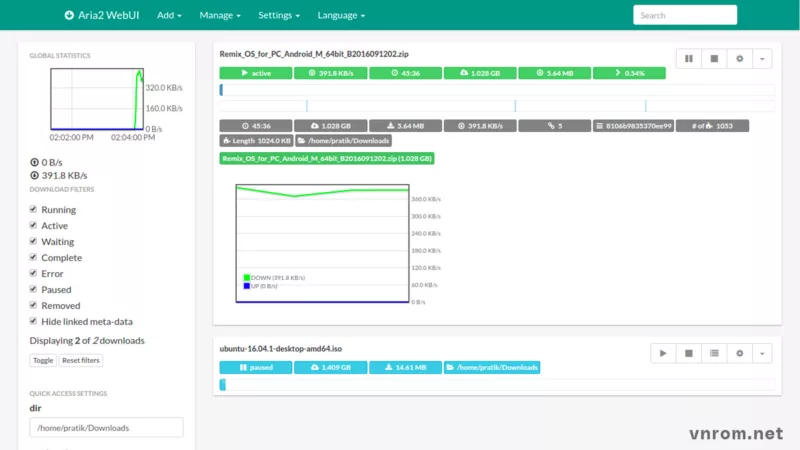Image resolution: width=800 pixels, height=450 pixels.
Task: Focus the Search input field
Action: 685,15
